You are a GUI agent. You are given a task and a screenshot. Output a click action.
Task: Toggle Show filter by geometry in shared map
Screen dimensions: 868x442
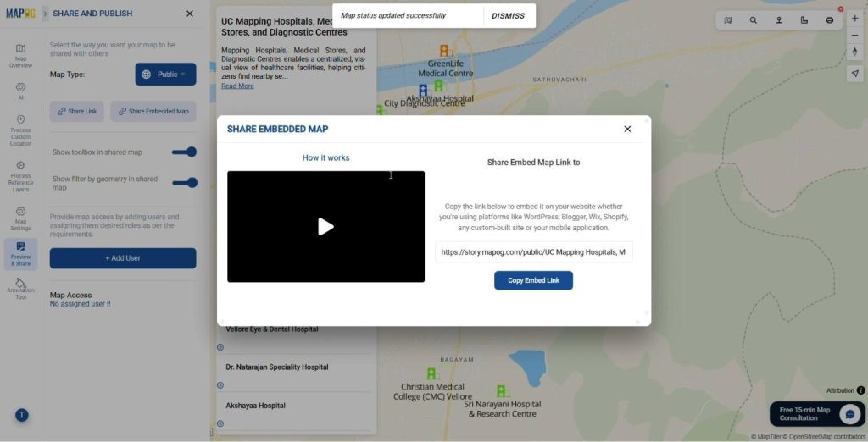click(184, 183)
